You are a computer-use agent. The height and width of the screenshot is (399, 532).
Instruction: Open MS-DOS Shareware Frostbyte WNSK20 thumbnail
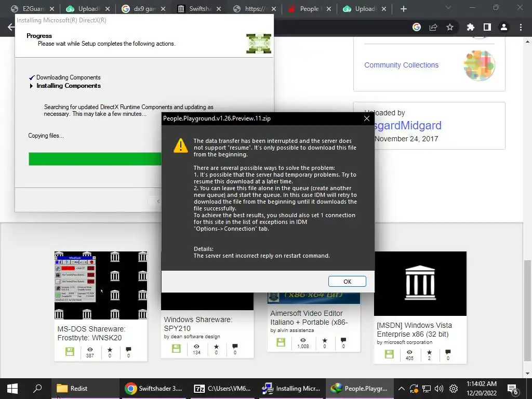101,285
